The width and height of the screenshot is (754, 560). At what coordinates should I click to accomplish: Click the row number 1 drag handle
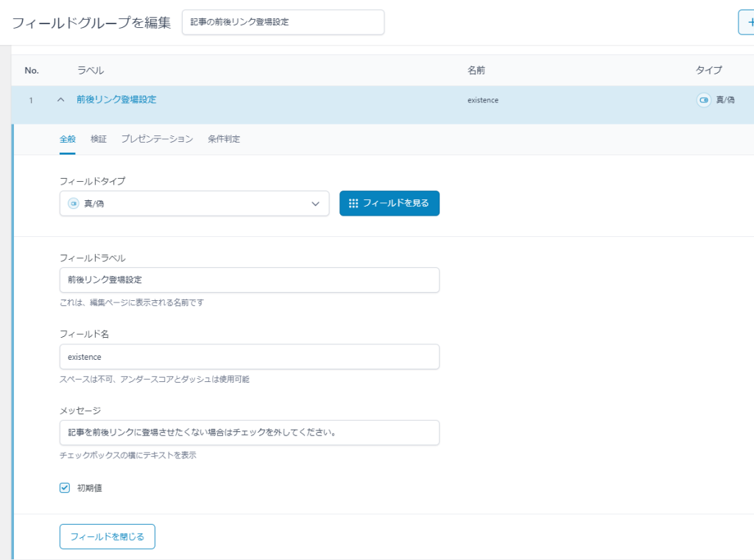point(31,100)
